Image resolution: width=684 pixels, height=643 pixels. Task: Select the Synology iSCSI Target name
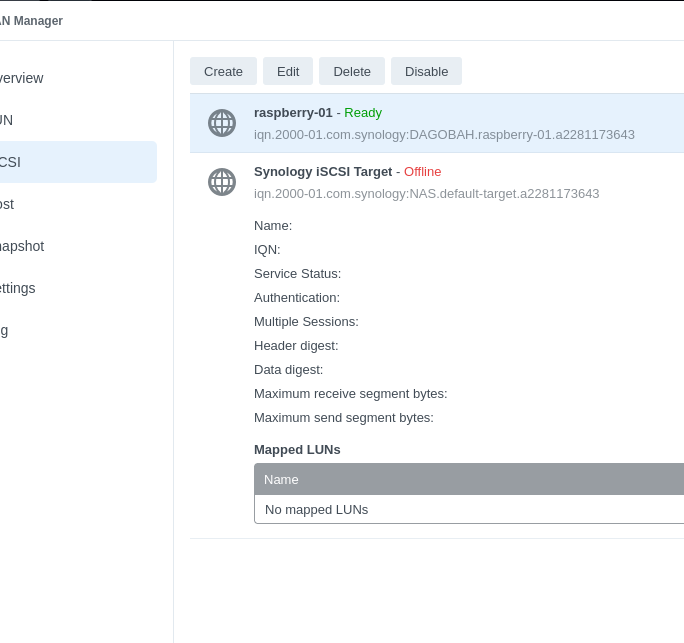[323, 171]
